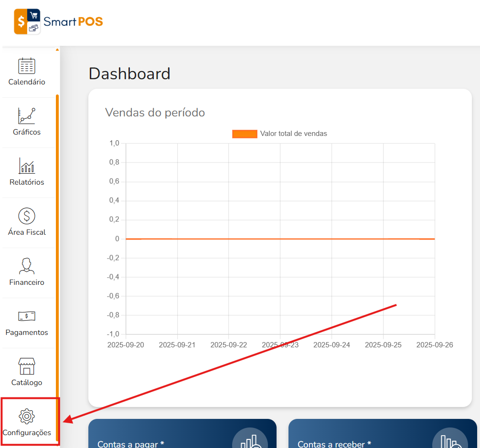The image size is (480, 448).
Task: Select the Gráficos menu label
Action: click(x=27, y=132)
